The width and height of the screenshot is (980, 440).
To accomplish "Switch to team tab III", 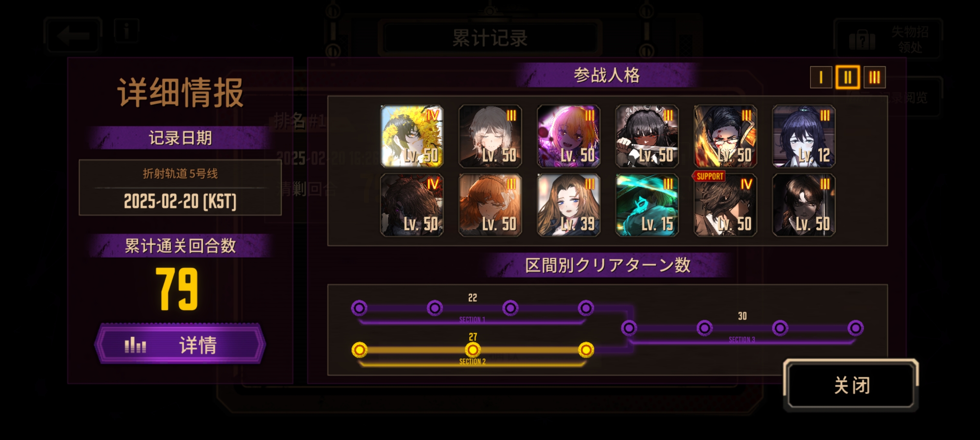I will (x=875, y=77).
